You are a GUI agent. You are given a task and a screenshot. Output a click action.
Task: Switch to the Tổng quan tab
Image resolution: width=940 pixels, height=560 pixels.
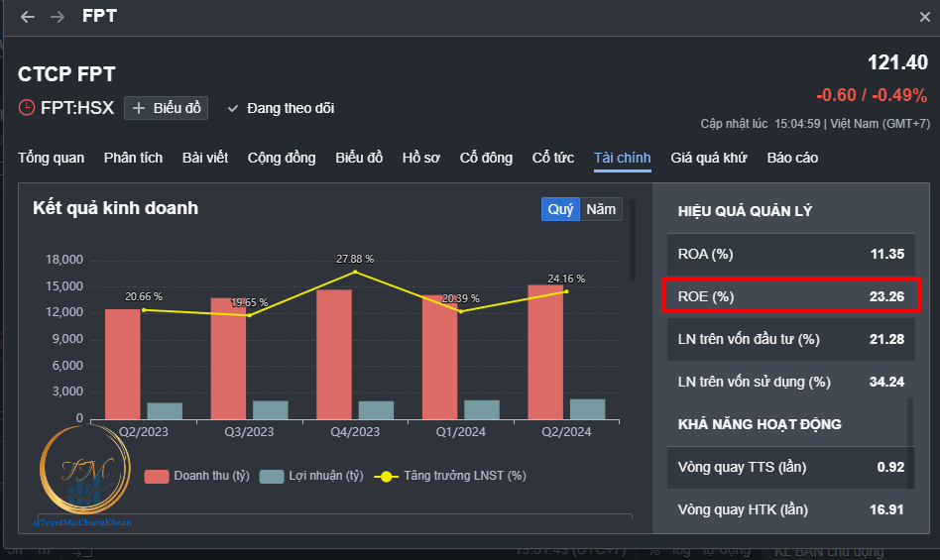tap(51, 158)
